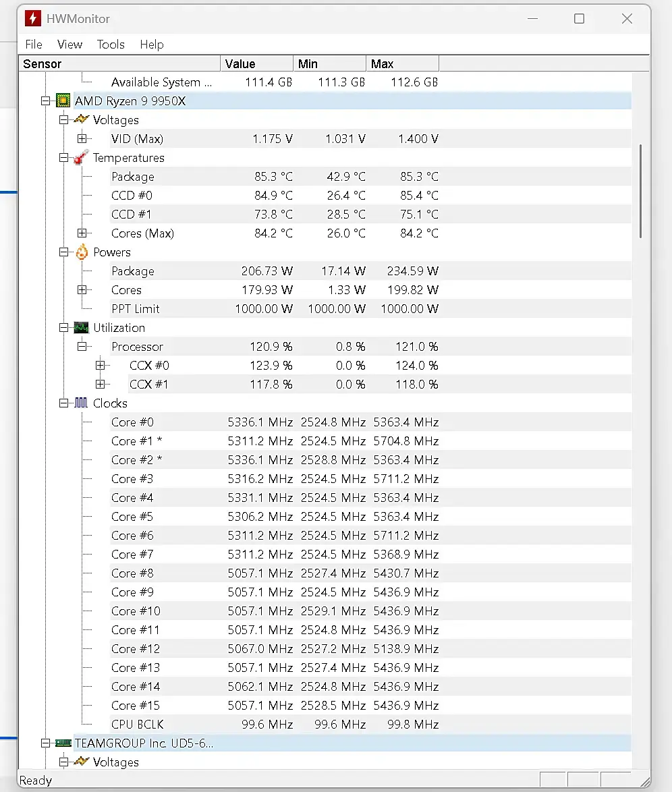The width and height of the screenshot is (672, 792).
Task: Click the TEAMGROUP memory module icon
Action: tap(63, 743)
